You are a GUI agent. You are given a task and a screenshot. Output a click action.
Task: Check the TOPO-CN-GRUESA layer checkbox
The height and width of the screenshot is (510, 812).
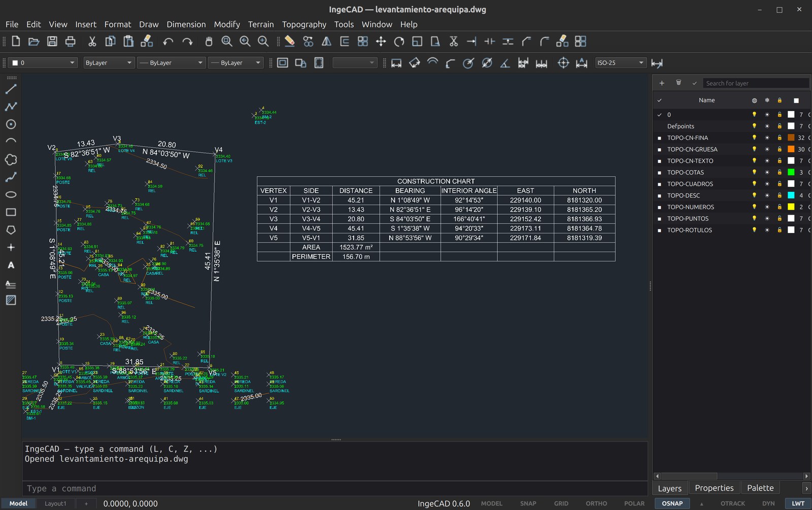(x=659, y=150)
